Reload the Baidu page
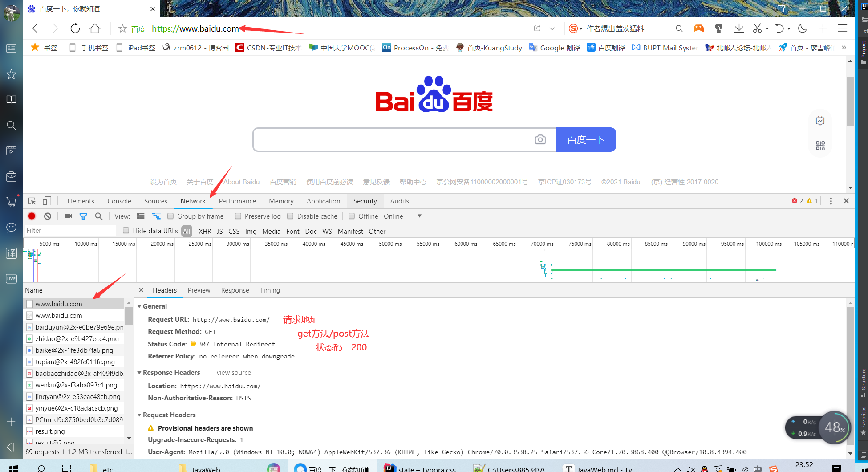The image size is (868, 472). pyautogui.click(x=75, y=28)
